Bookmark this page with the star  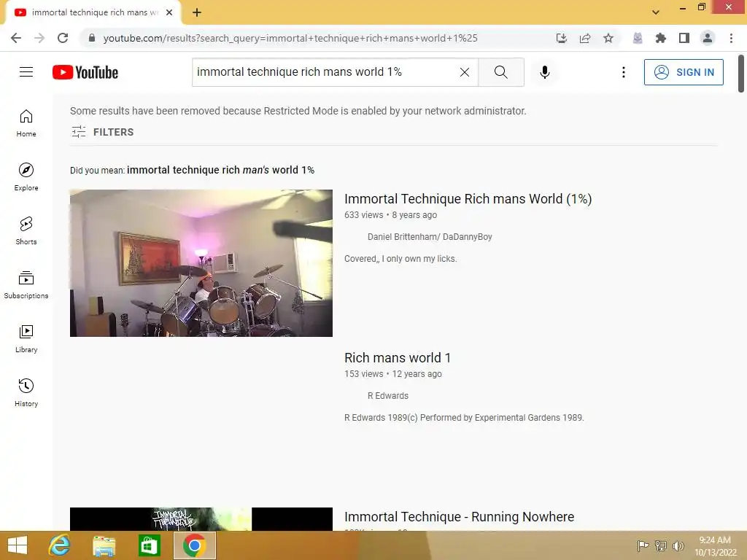click(x=608, y=38)
